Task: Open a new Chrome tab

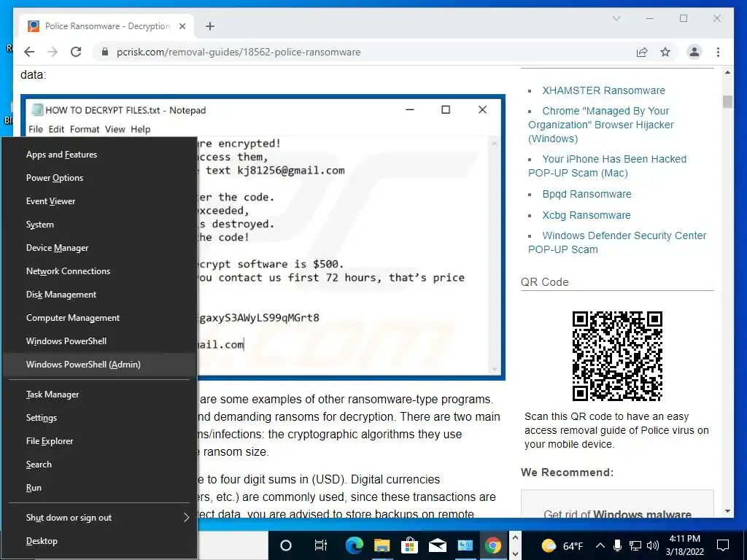Action: [x=209, y=26]
